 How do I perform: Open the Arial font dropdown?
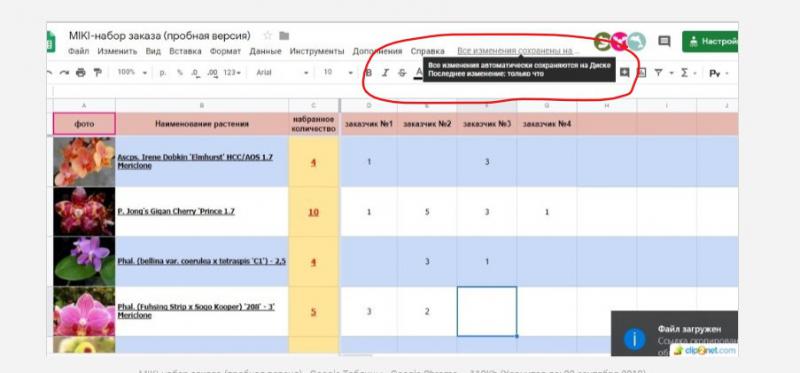pos(282,72)
